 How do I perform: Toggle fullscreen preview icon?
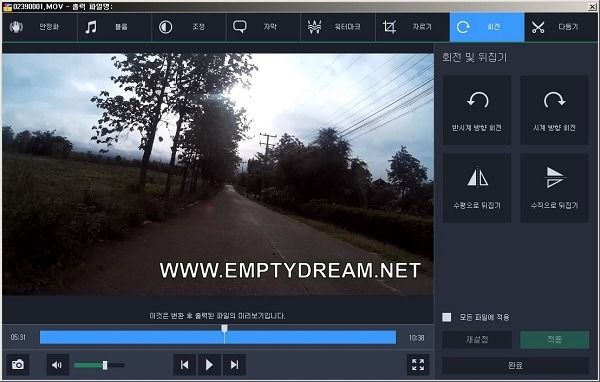tap(418, 365)
